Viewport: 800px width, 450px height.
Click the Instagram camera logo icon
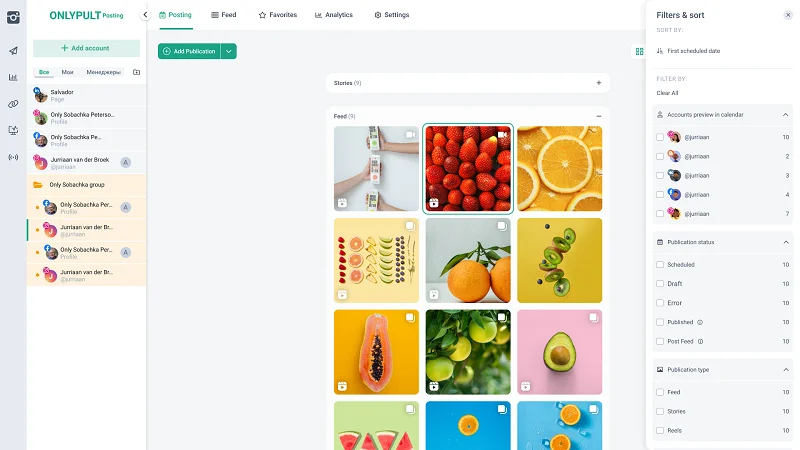(13, 17)
